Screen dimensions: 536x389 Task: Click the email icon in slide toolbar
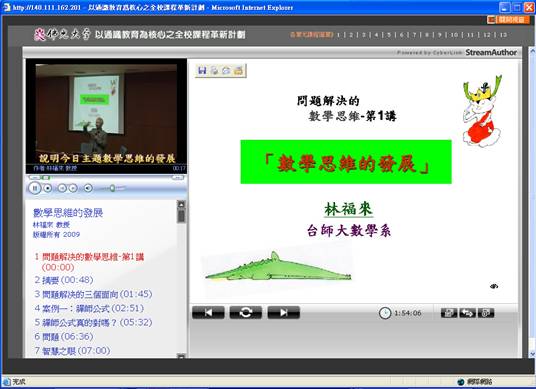[x=226, y=70]
